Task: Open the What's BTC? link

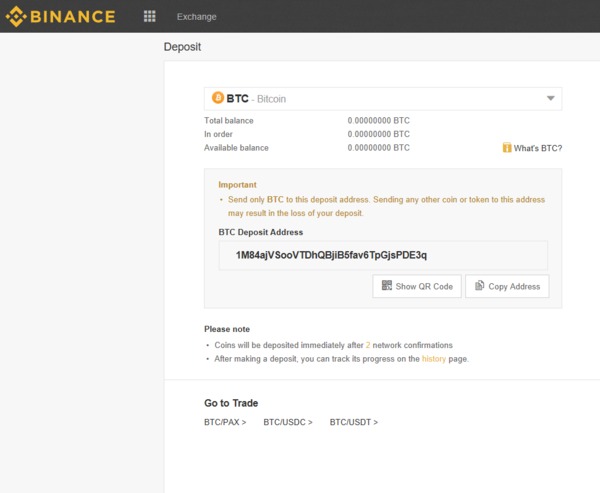Action: coord(538,148)
